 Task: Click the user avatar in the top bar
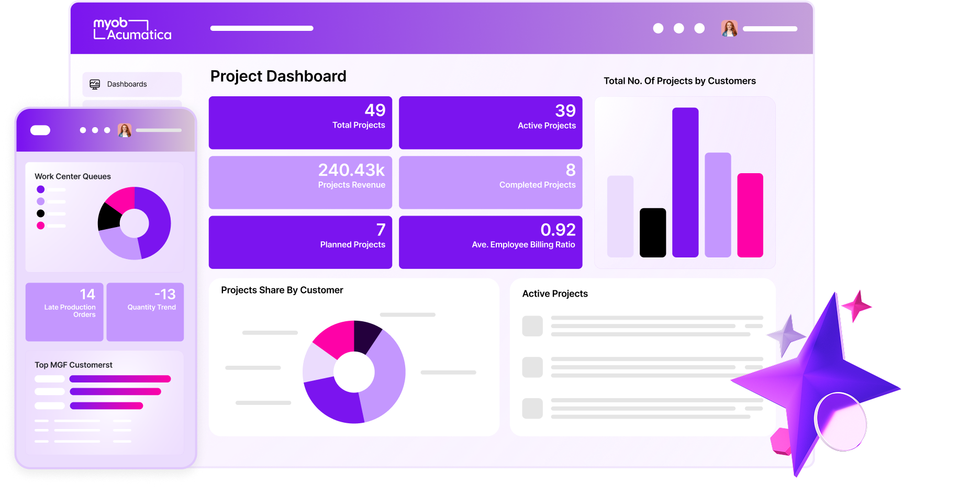(729, 28)
